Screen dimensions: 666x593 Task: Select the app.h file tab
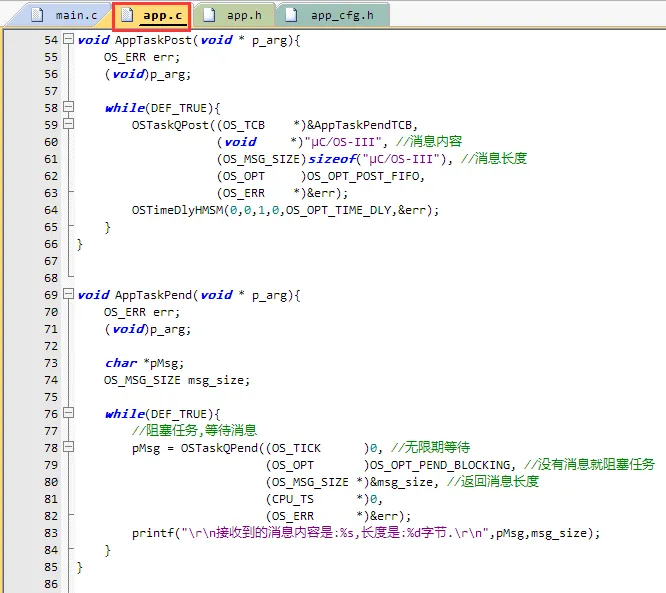(x=243, y=14)
